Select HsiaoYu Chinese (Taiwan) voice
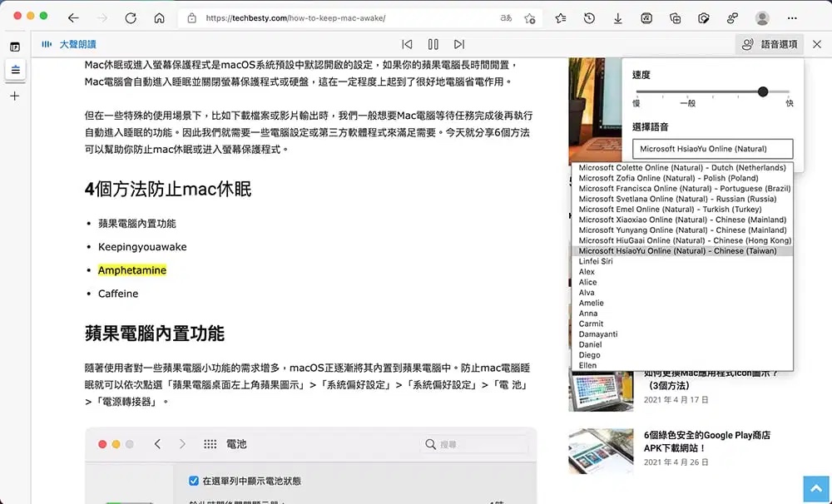832x504 pixels. click(682, 251)
